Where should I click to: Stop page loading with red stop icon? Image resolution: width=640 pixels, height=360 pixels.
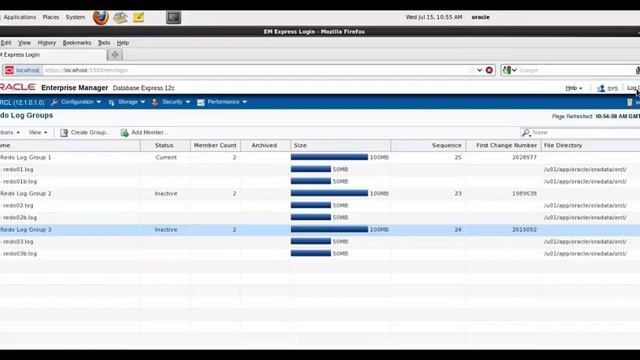489,70
